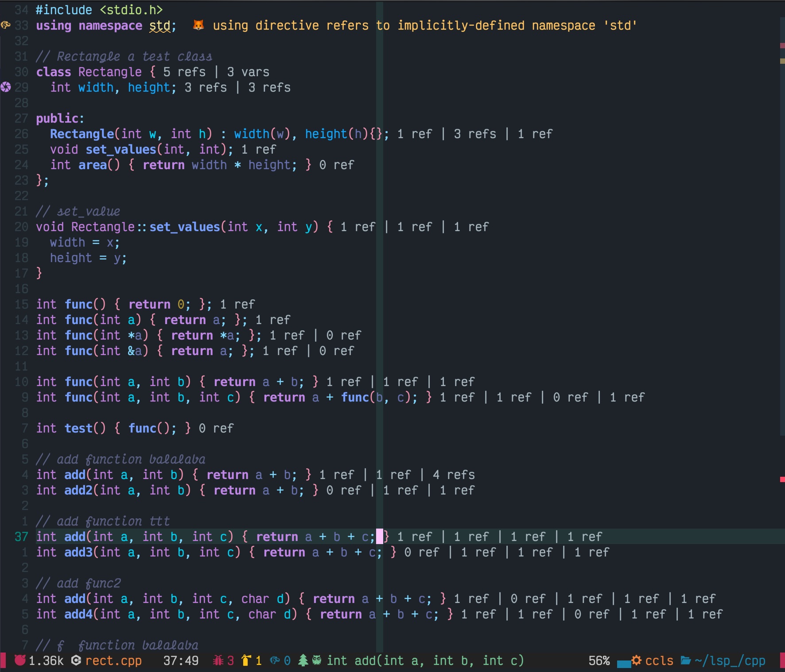Image resolution: width=785 pixels, height=672 pixels.
Task: Click the error count 3 in status bar
Action: point(230,661)
